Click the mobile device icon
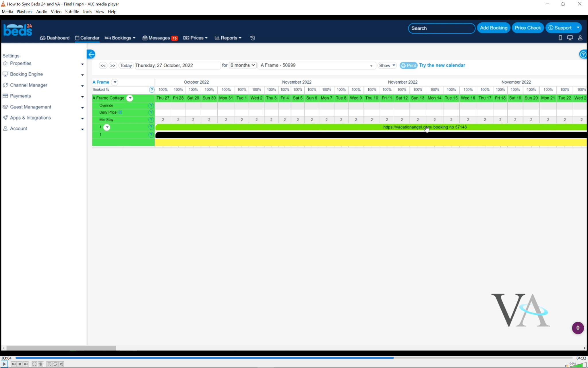Image resolution: width=588 pixels, height=368 pixels. pyautogui.click(x=560, y=38)
